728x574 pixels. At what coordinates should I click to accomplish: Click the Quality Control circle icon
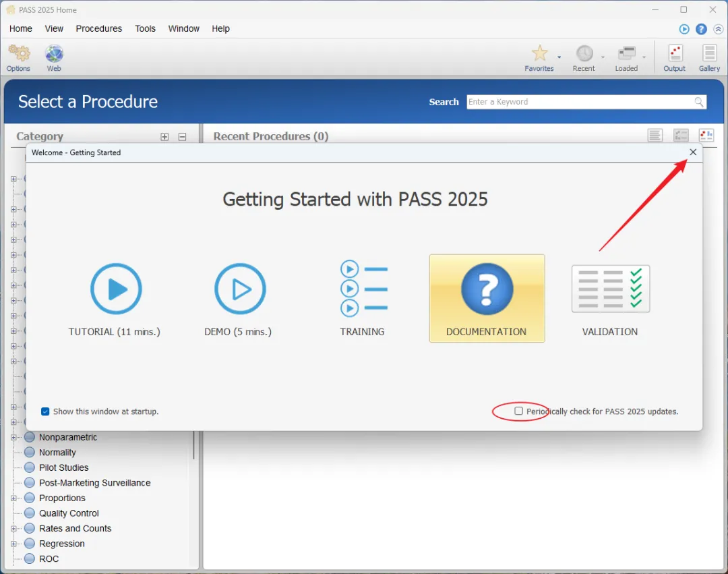pos(30,513)
